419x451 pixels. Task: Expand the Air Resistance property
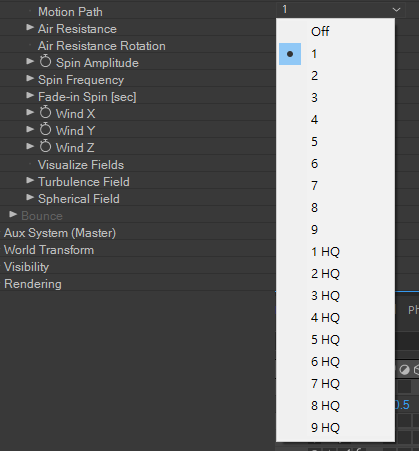(30, 28)
